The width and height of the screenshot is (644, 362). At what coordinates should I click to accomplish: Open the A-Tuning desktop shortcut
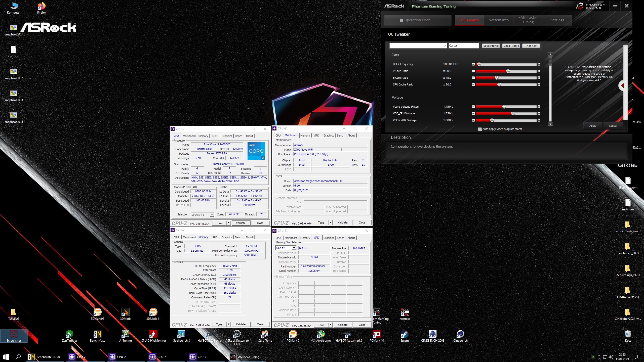(125, 336)
